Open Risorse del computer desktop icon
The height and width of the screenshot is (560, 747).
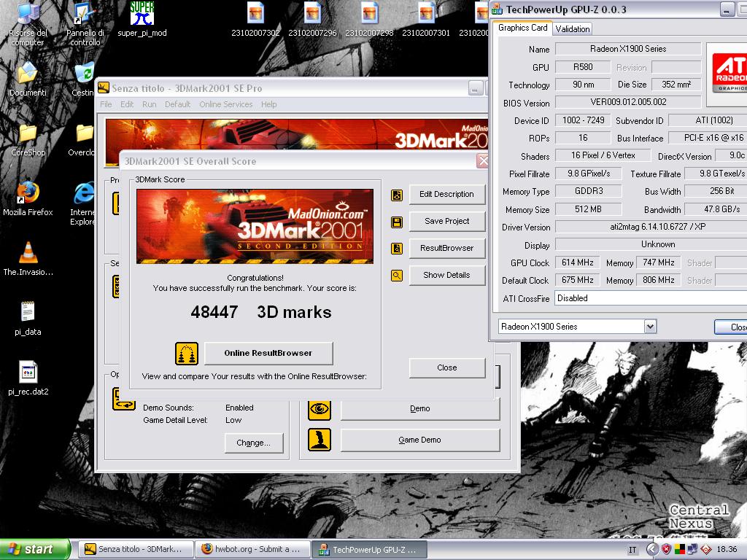click(x=28, y=24)
